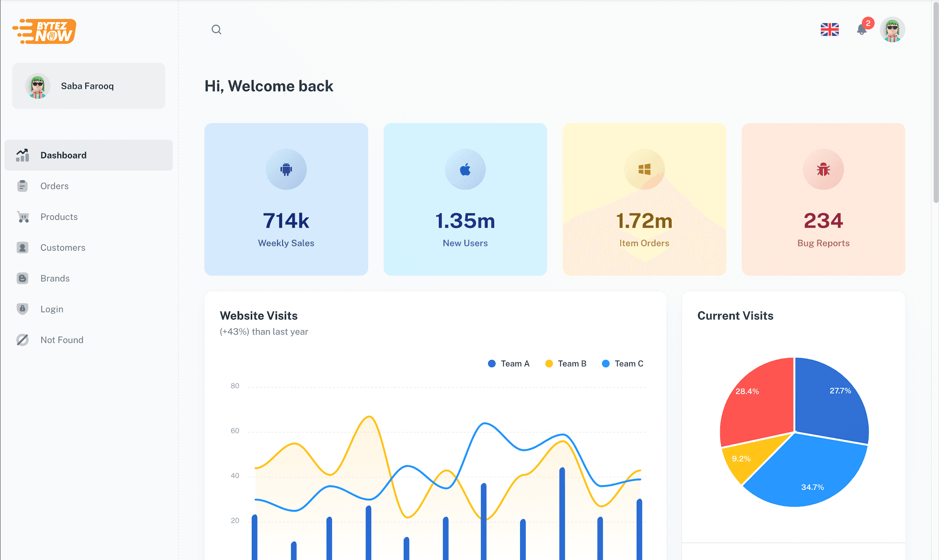Click the Customers person icon
Image resolution: width=939 pixels, height=560 pixels.
tap(23, 248)
